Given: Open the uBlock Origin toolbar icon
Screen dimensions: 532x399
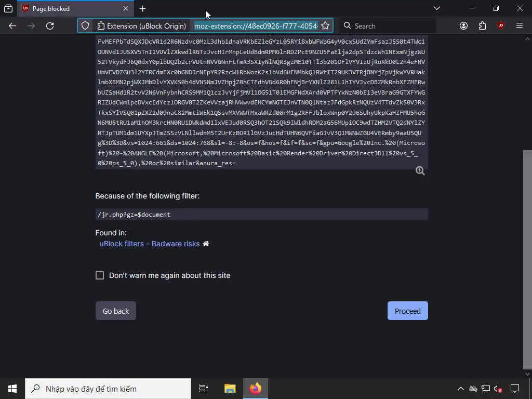Looking at the screenshot, I should [x=501, y=26].
